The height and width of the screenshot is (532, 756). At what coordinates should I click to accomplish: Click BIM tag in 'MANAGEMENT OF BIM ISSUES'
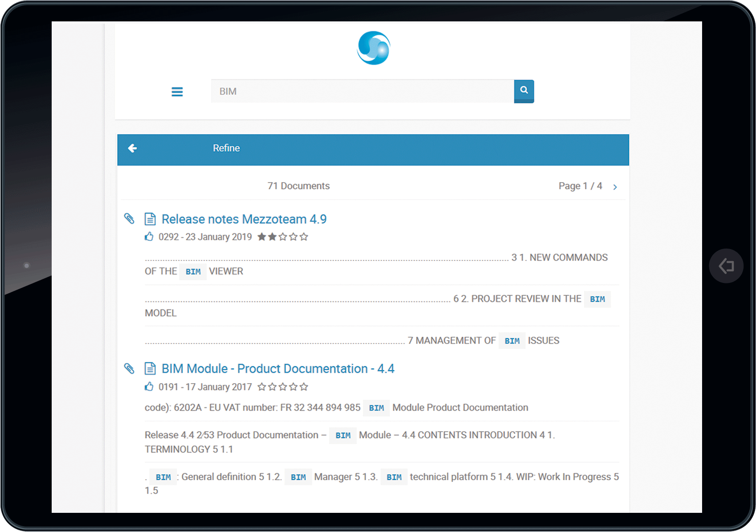pyautogui.click(x=512, y=341)
